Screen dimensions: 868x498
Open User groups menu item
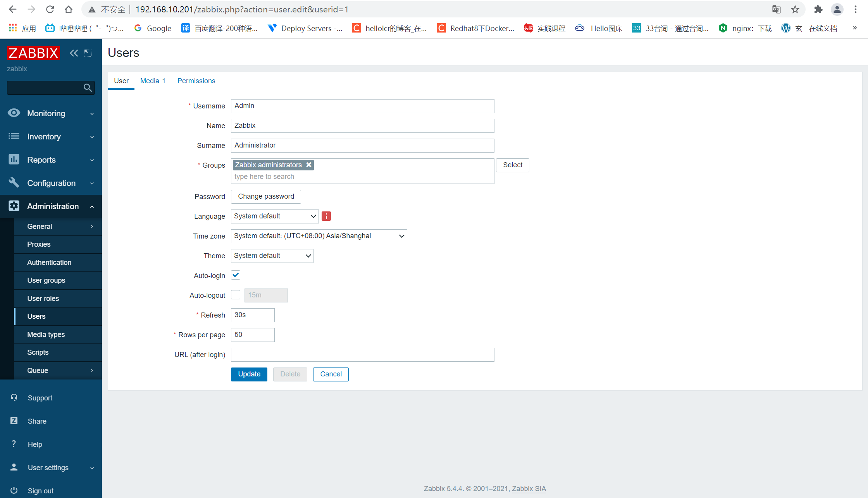[x=58, y=280]
